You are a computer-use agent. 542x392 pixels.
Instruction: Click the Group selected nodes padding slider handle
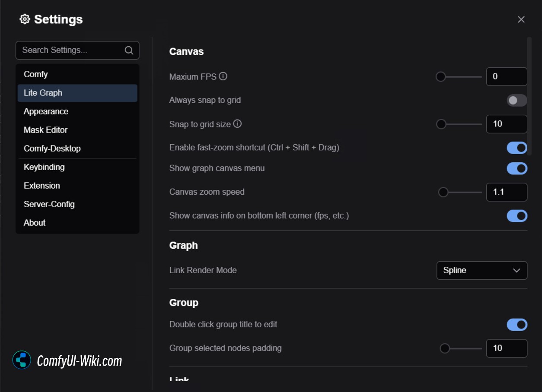click(x=445, y=348)
